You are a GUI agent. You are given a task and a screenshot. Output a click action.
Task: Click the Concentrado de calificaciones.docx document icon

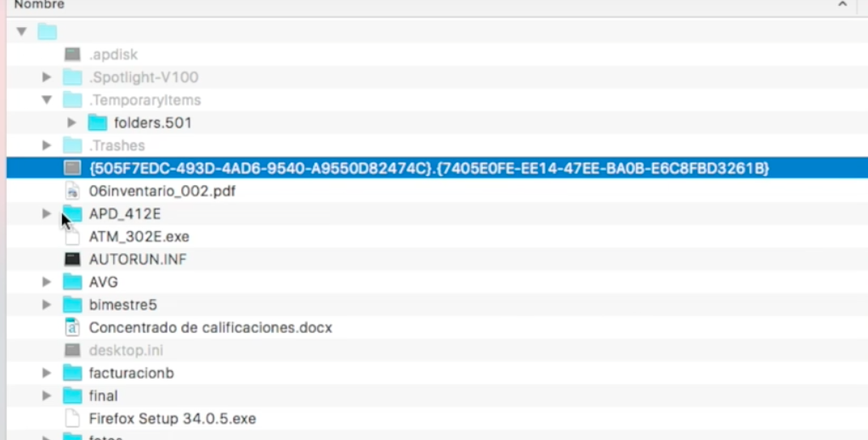click(72, 327)
